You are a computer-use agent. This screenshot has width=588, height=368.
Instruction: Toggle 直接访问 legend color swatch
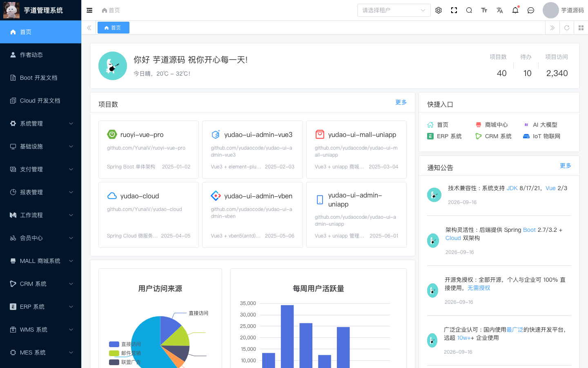coord(114,344)
